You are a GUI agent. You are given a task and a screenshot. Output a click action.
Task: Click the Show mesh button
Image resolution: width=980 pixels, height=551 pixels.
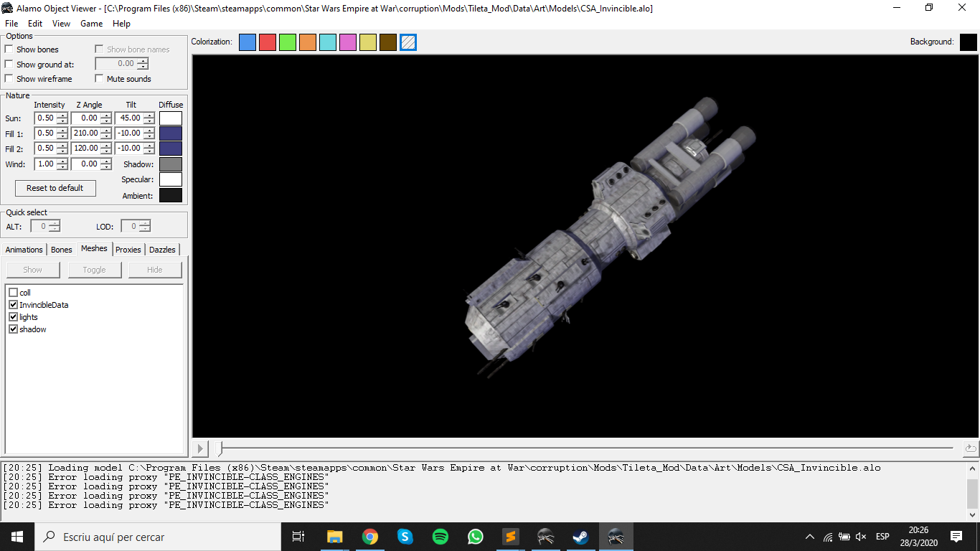33,270
